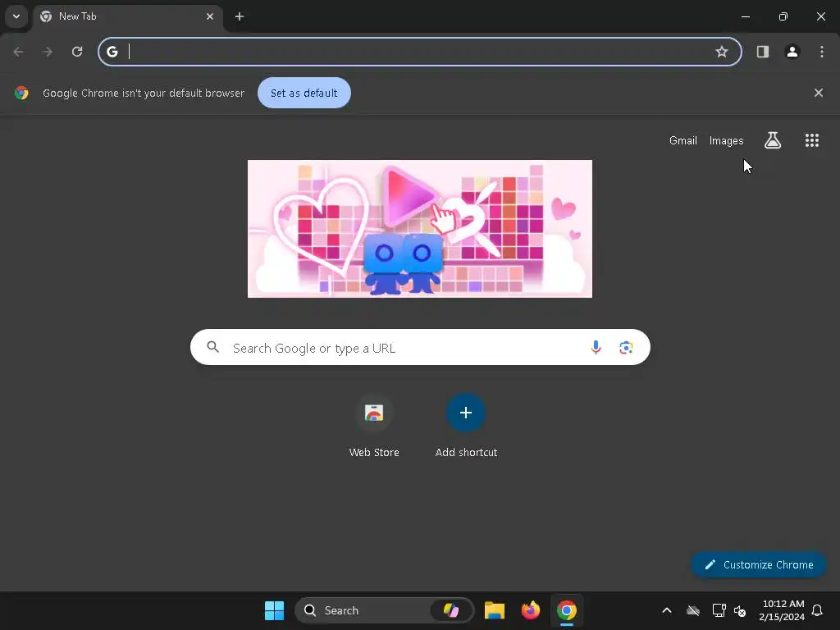Open the Gmail link
Viewport: 840px width, 630px height.
click(683, 140)
